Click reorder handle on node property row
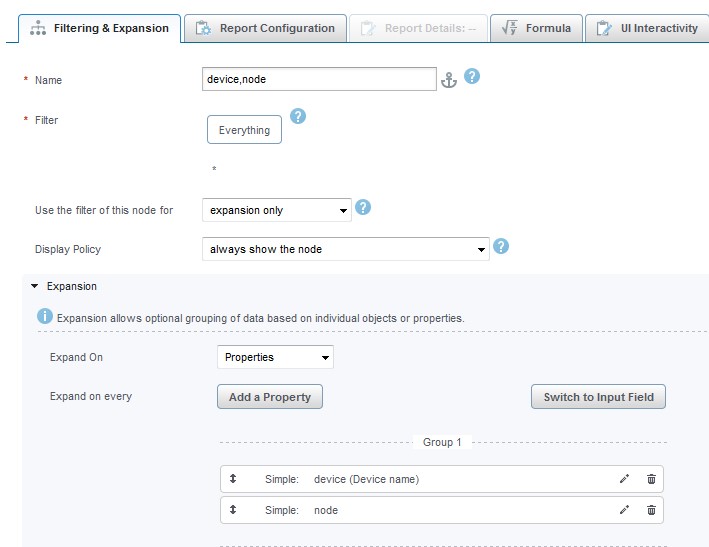 (x=232, y=510)
